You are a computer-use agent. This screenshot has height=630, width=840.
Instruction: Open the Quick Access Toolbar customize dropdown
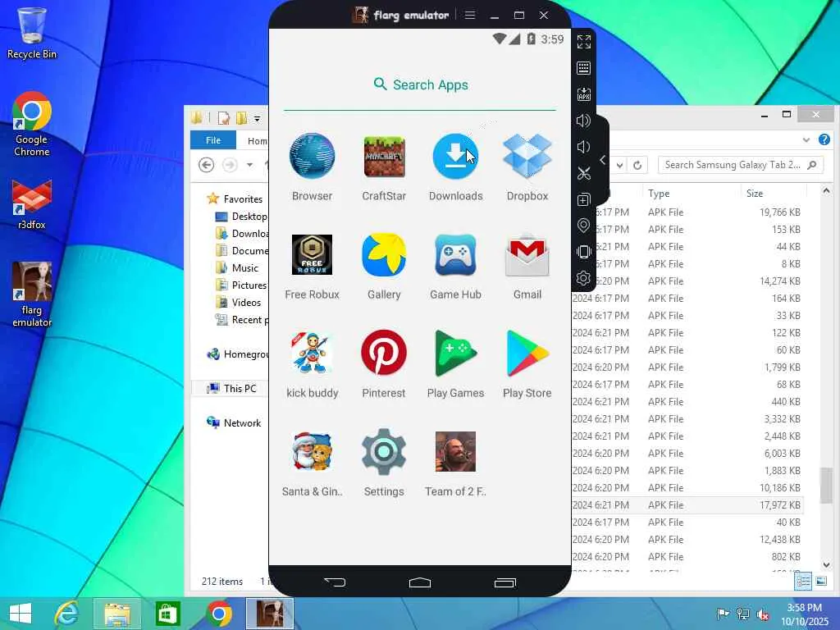[x=257, y=118]
